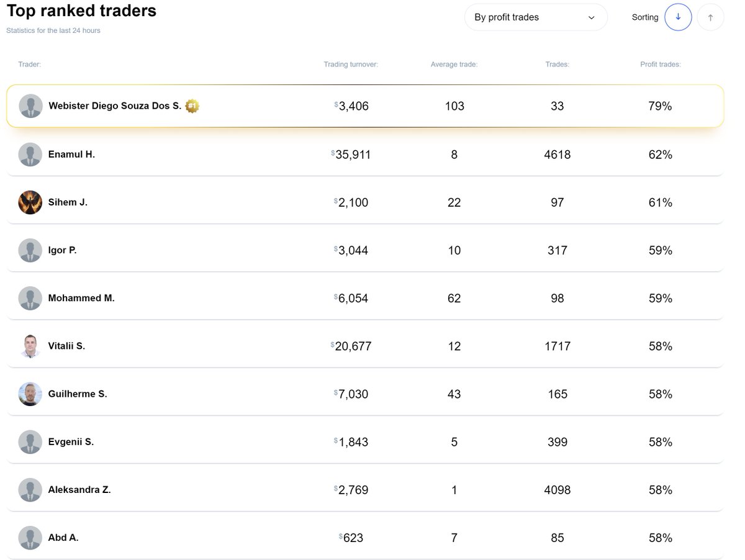Viewport: 745px width, 560px height.
Task: Click the gold medal badge next to Webister
Action: point(192,106)
